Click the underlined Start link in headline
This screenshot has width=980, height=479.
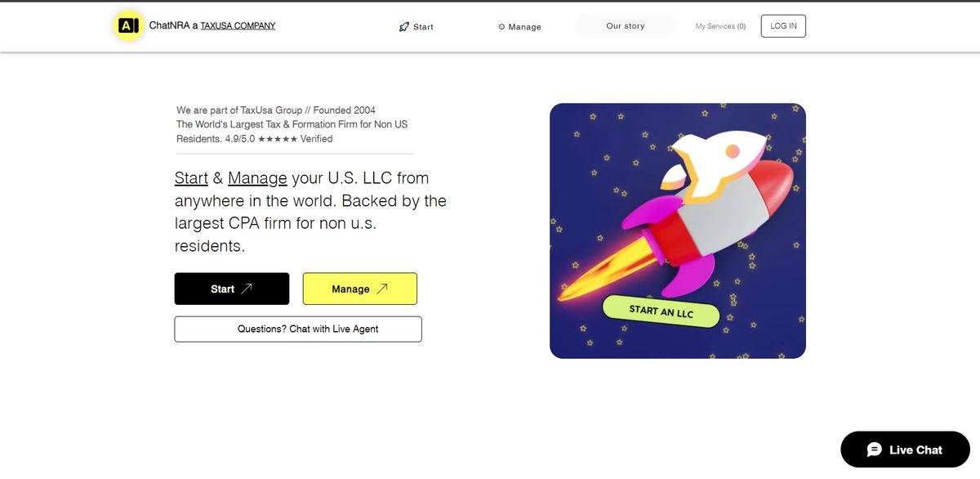[191, 178]
